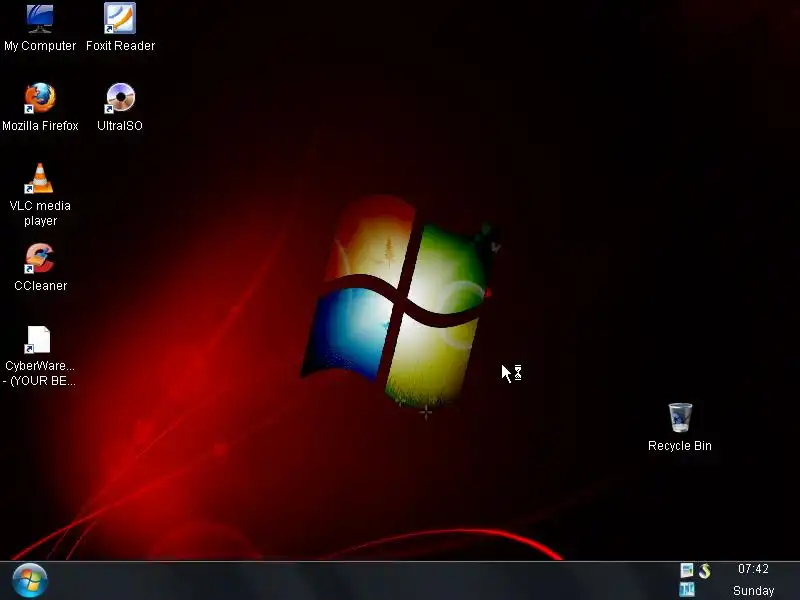
Task: Click the 07:42 clock in the taskbar
Action: 753,569
